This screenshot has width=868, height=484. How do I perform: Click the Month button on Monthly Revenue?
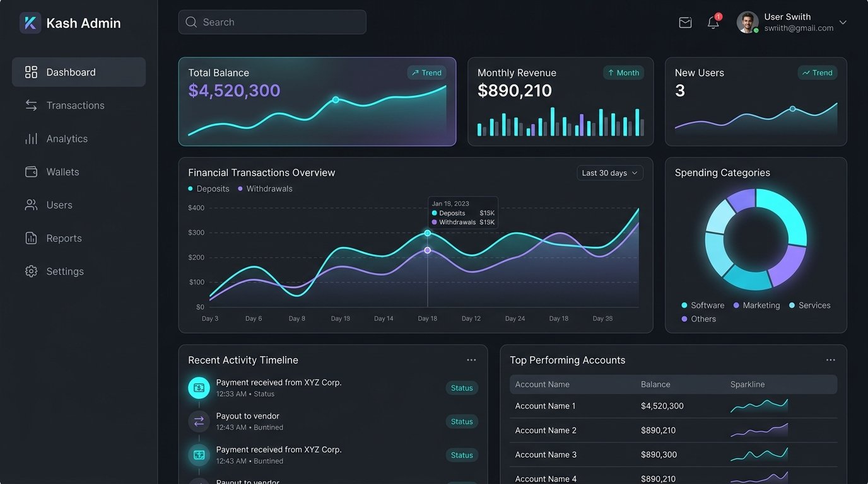click(623, 72)
